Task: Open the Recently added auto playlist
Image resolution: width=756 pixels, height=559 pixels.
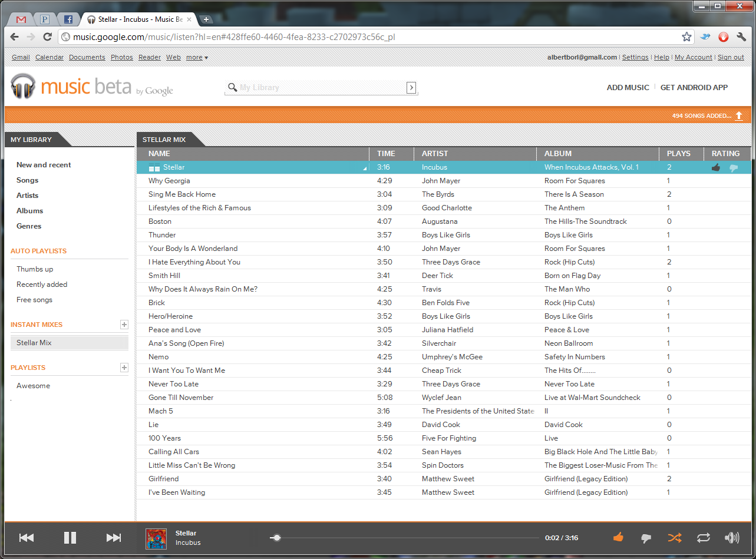Action: [42, 285]
